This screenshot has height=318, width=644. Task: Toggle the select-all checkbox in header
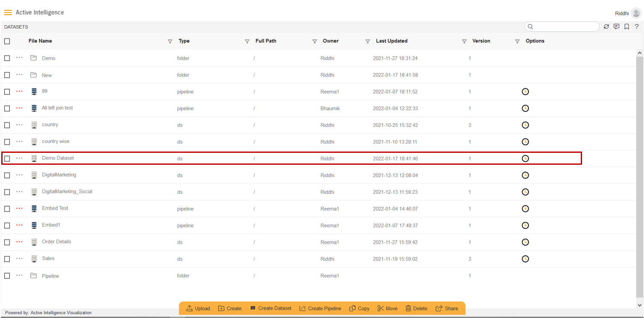(7, 41)
